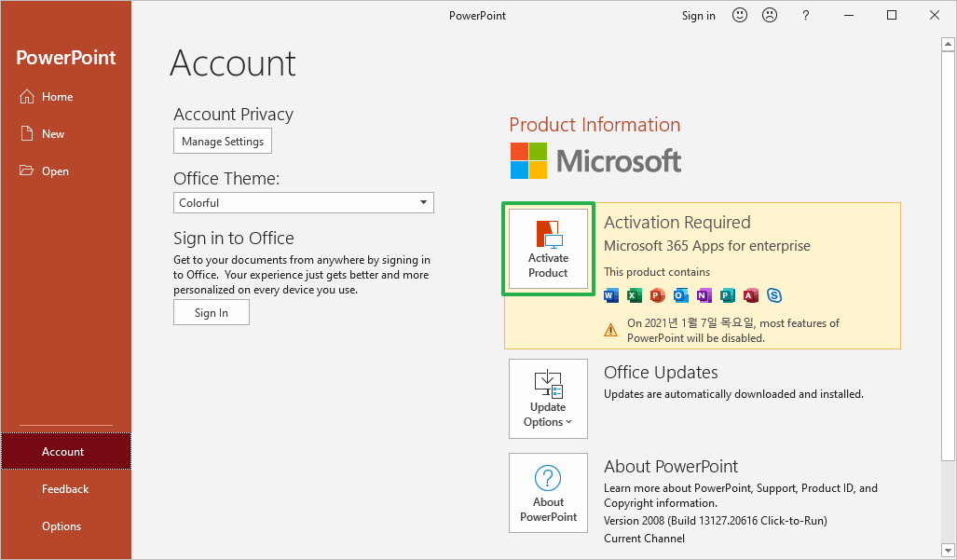Click Sign in in the title bar

(x=698, y=15)
